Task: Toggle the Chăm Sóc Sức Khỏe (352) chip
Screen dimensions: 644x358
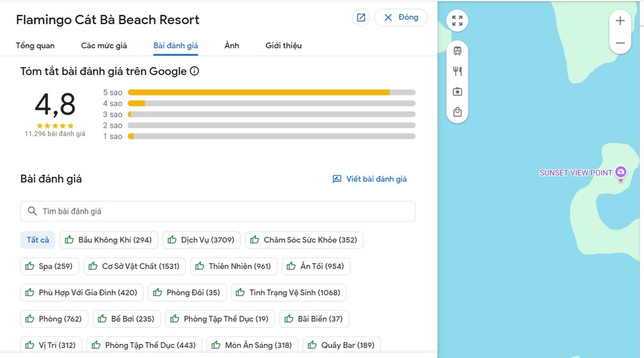Action: (x=304, y=240)
